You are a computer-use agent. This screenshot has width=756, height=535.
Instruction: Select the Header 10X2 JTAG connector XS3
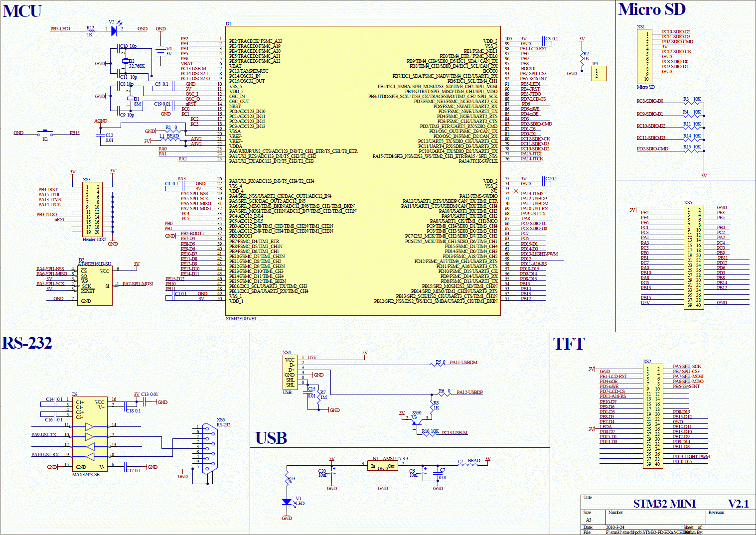pos(93,210)
